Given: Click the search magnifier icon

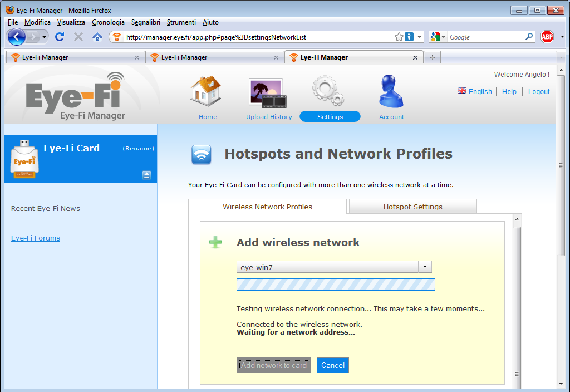Looking at the screenshot, I should (529, 36).
